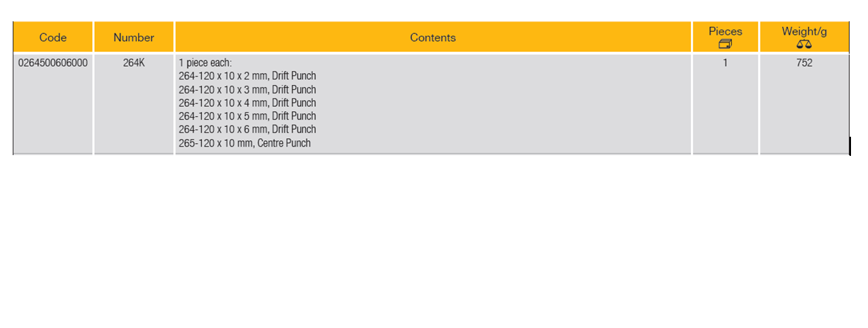
Task: Click the weight value 752
Action: pos(804,62)
